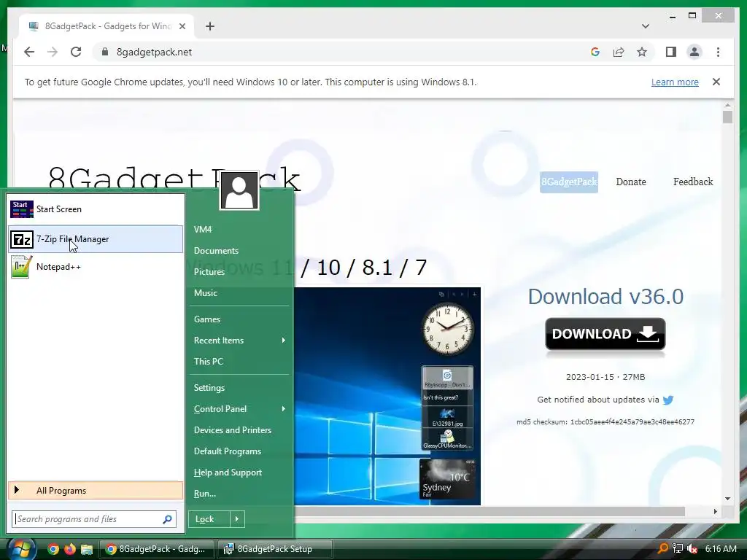Screen dimensions: 747x560
Task: Click the gadget desktop screenshot image
Action: pyautogui.click(x=387, y=396)
